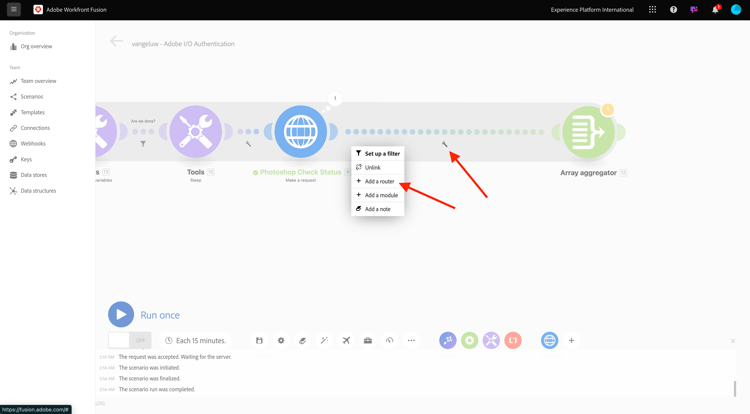Select the Photoshop Check Status HTTP module
The image size is (750, 414).
[301, 131]
